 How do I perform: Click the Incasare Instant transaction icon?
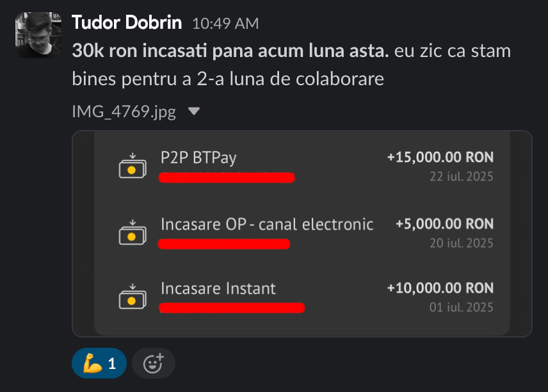click(x=133, y=297)
